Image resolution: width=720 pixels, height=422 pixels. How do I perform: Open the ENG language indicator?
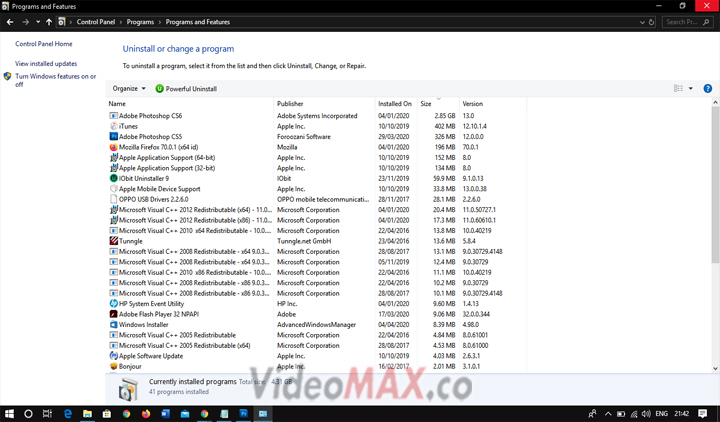point(661,414)
